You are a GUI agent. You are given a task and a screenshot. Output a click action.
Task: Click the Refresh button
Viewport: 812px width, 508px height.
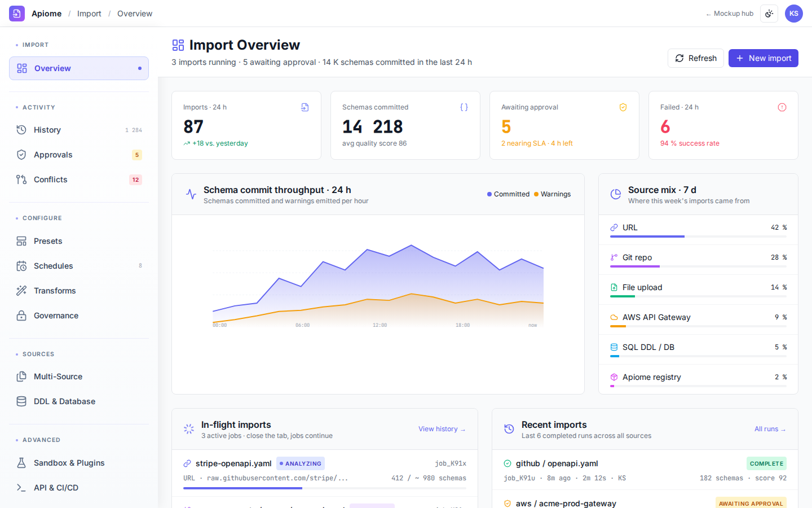696,58
